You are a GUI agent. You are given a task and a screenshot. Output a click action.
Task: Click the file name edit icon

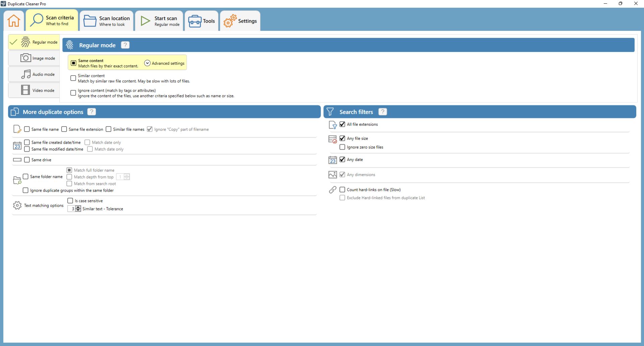click(x=17, y=129)
